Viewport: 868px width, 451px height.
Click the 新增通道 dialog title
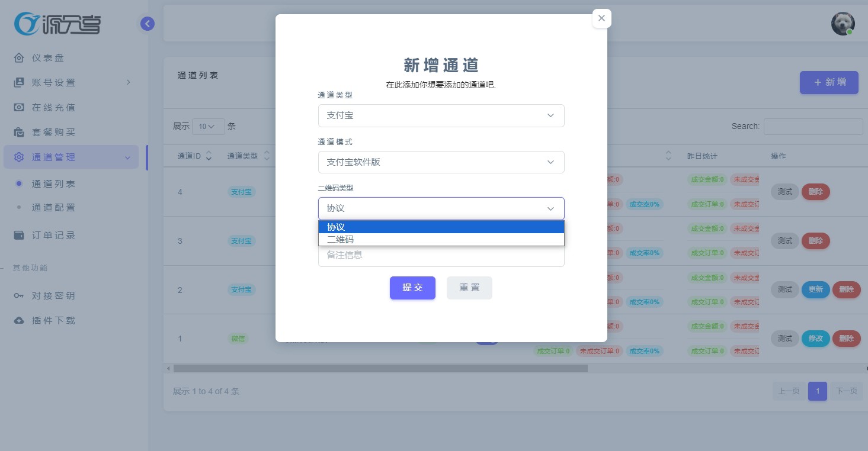(x=441, y=65)
